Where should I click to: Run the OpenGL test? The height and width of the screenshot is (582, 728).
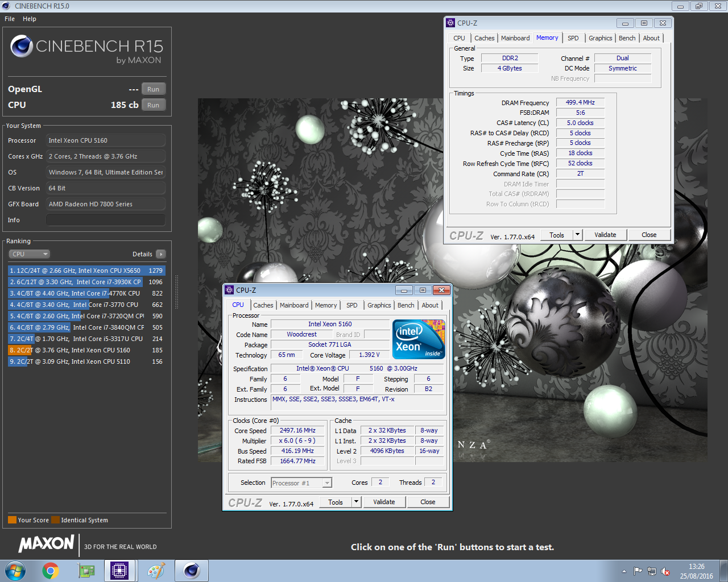154,89
